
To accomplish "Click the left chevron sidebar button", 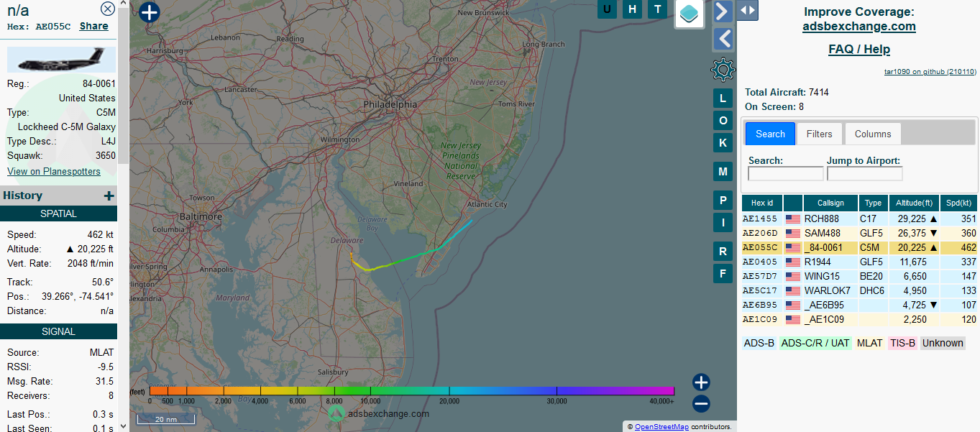I will (723, 39).
